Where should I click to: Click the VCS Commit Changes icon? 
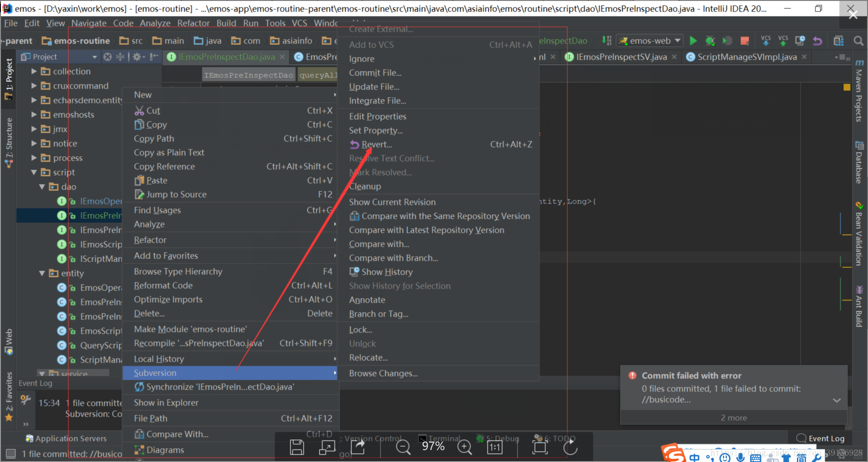[x=783, y=41]
